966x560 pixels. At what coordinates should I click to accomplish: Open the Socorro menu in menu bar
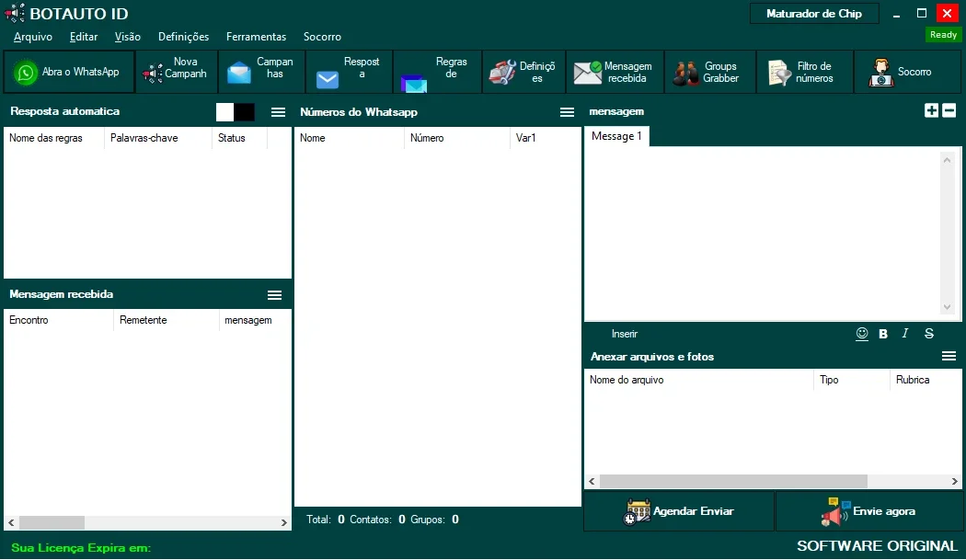click(322, 37)
